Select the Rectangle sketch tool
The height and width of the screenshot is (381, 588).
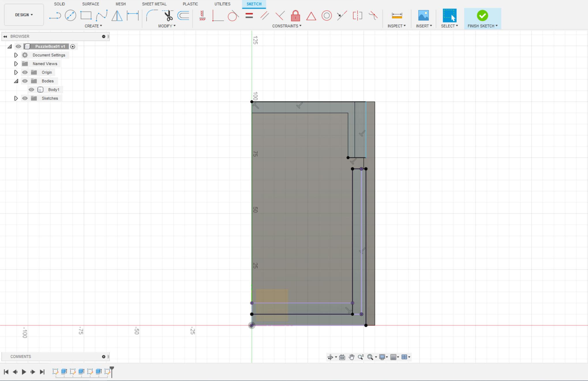[85, 15]
